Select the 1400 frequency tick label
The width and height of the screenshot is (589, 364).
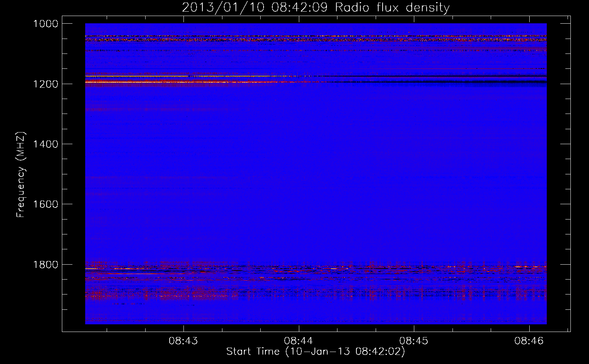[x=46, y=144]
